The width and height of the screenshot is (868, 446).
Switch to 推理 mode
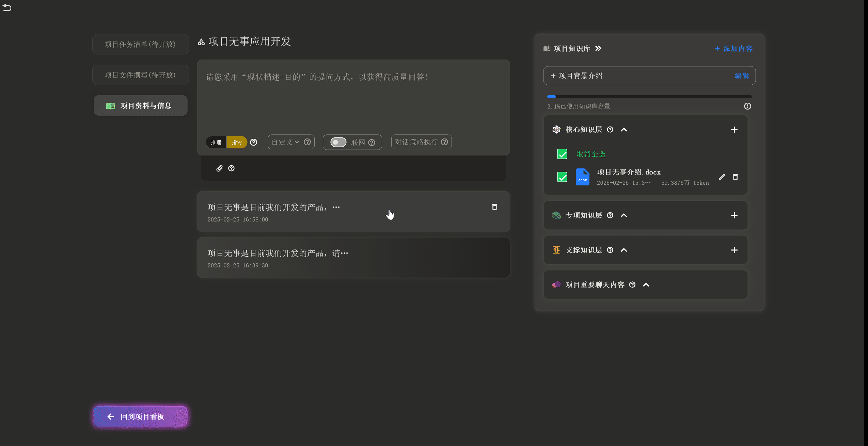pos(216,142)
